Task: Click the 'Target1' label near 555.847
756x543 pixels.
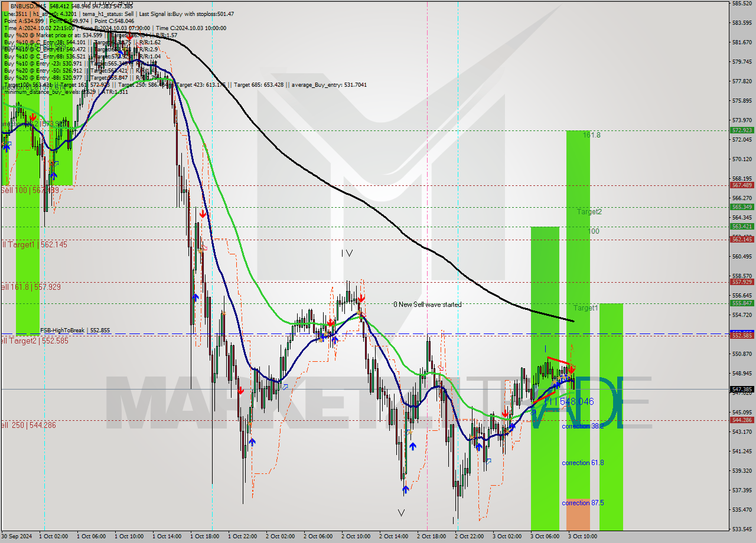Action: pyautogui.click(x=586, y=308)
